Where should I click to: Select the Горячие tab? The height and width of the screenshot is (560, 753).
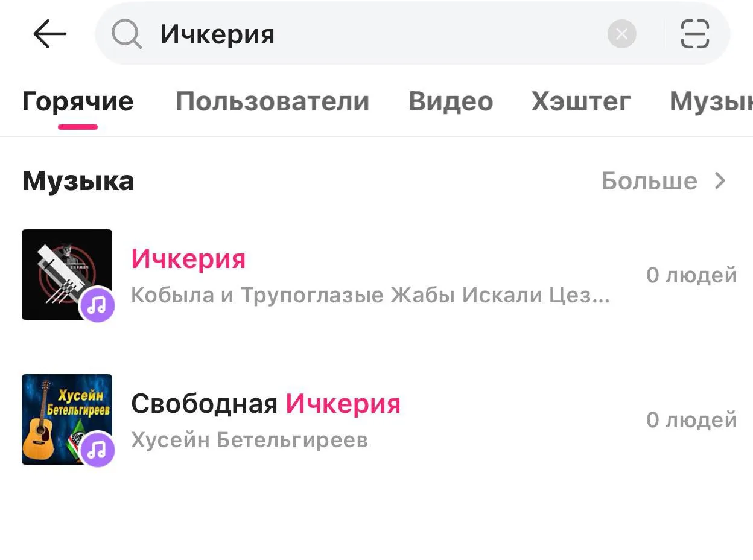[x=78, y=101]
